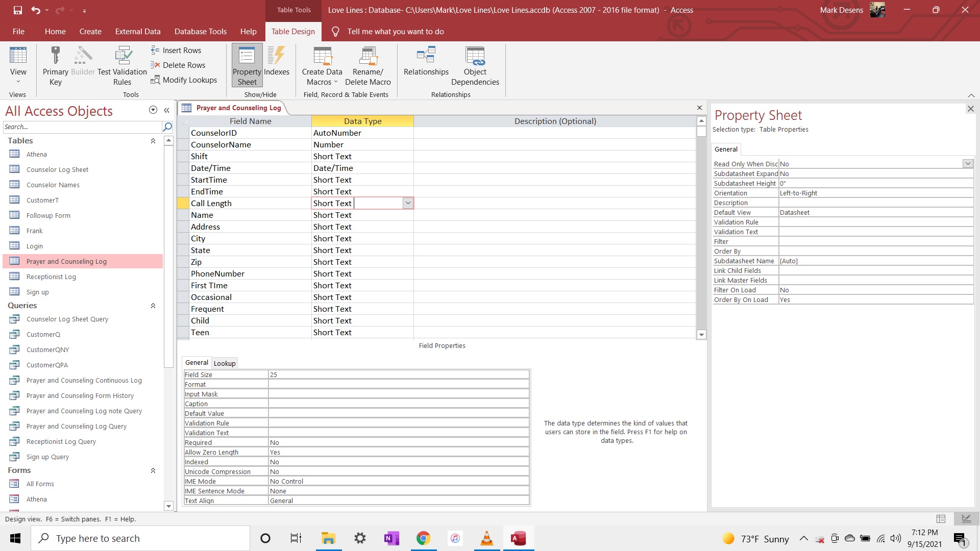
Task: Click Delete Rows button
Action: (178, 65)
